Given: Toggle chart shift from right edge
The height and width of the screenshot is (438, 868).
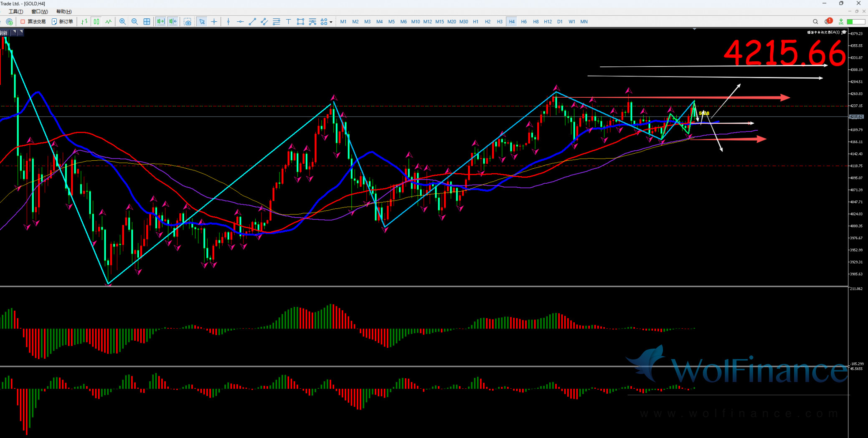Looking at the screenshot, I should [x=173, y=22].
